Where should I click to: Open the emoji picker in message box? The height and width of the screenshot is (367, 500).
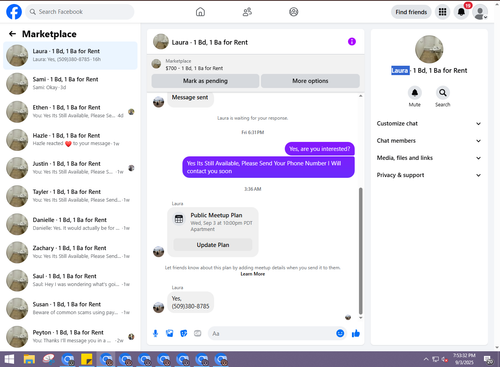pos(340,333)
